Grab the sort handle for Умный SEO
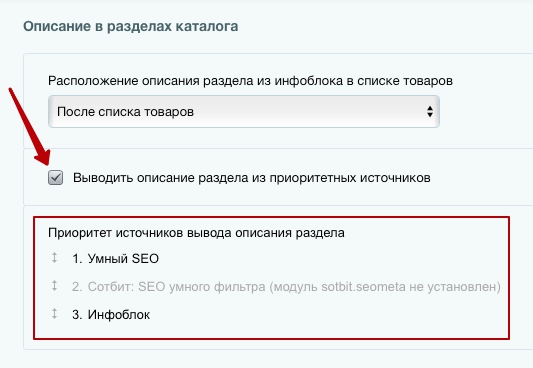Image resolution: width=533 pixels, height=368 pixels. click(54, 258)
